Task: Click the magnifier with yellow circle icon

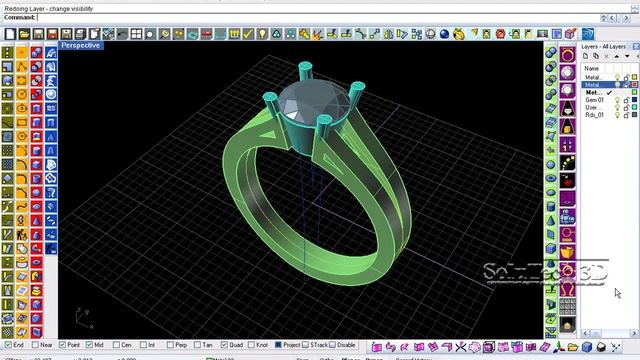Action: click(164, 34)
